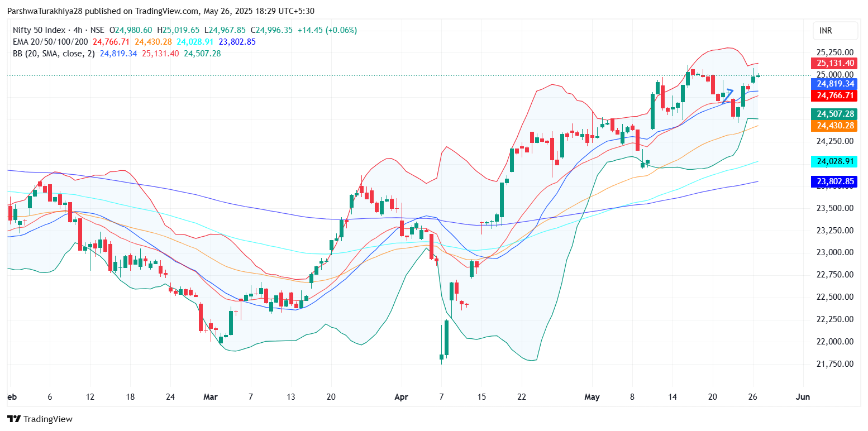Click the 22,000.00 price axis label

(835, 342)
